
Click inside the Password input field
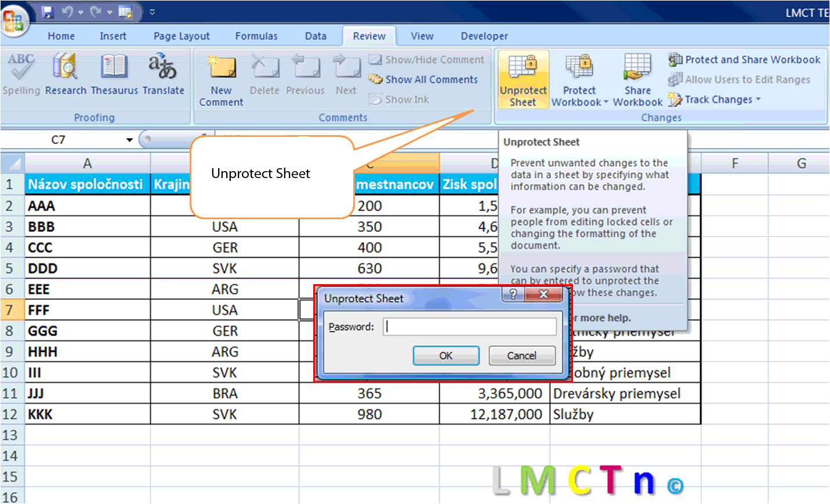[470, 327]
